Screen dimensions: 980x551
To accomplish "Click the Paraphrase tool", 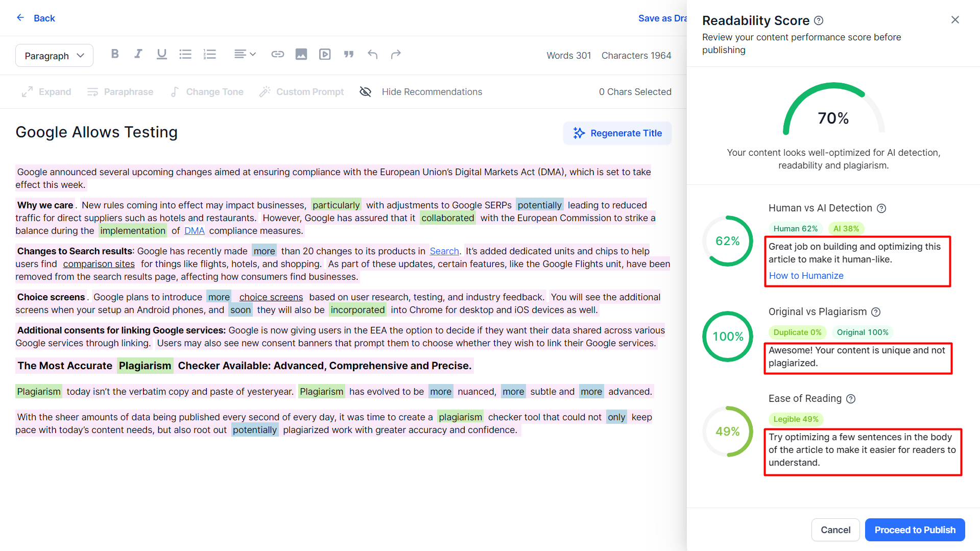I will click(121, 92).
